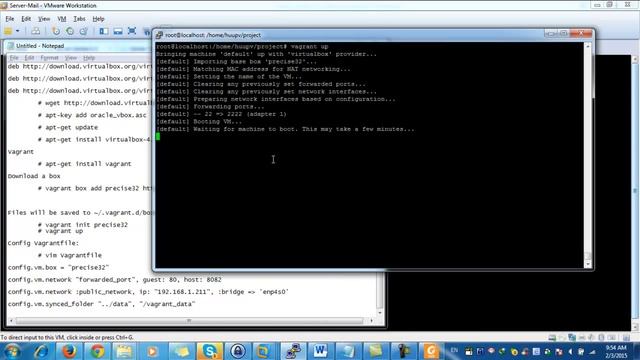Toggle the thumbnail bar view icon
The height and width of the screenshot is (360, 640).
tap(118, 31)
